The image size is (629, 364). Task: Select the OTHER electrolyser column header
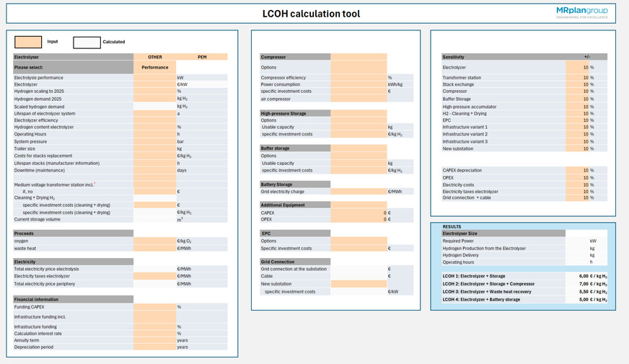click(x=154, y=56)
